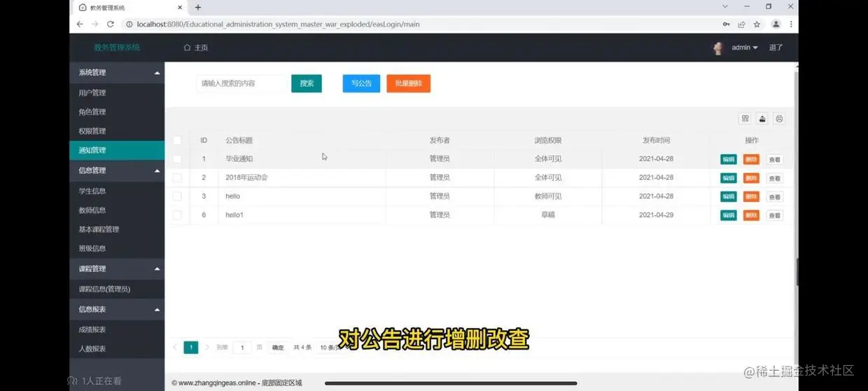Close the 教务管理系统 browser tab

click(x=180, y=7)
